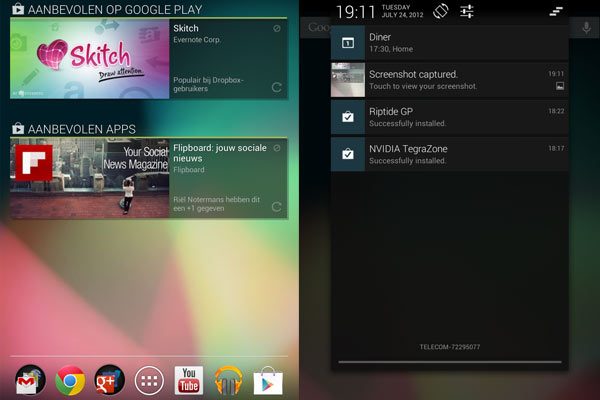Open the Gmail folder in the dock

(x=30, y=380)
